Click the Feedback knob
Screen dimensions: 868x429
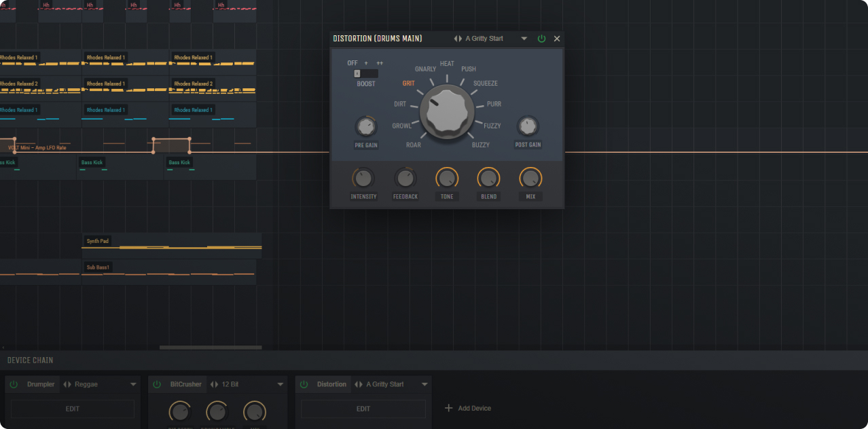(405, 179)
